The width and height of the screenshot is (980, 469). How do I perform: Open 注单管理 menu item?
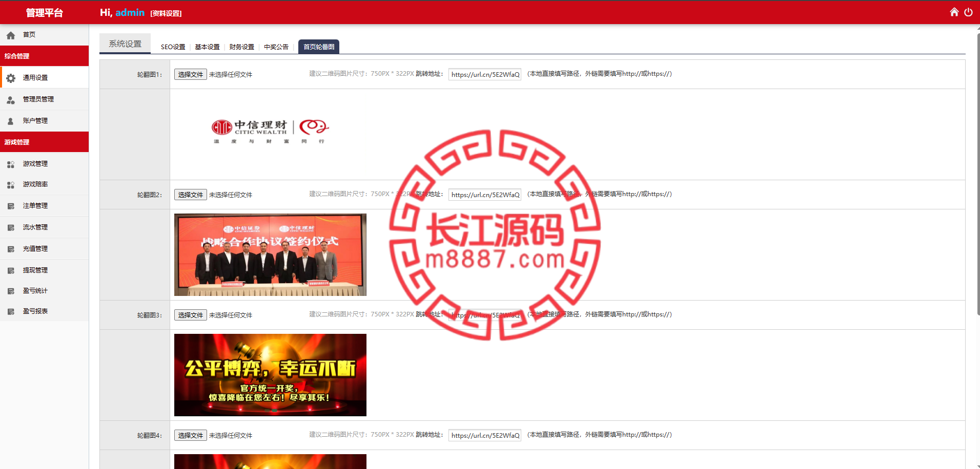pyautogui.click(x=44, y=205)
